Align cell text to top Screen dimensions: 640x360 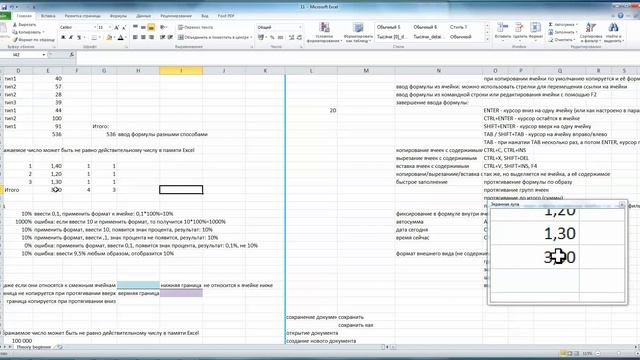pos(135,27)
